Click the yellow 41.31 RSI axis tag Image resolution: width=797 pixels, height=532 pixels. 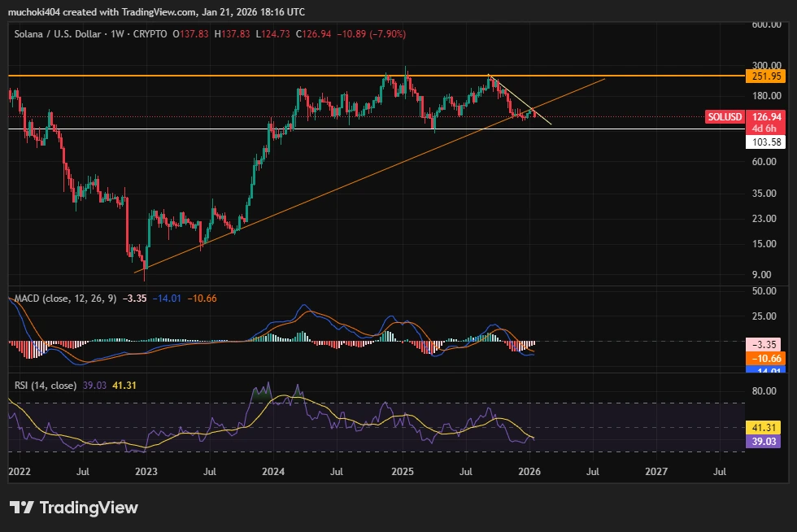click(765, 428)
